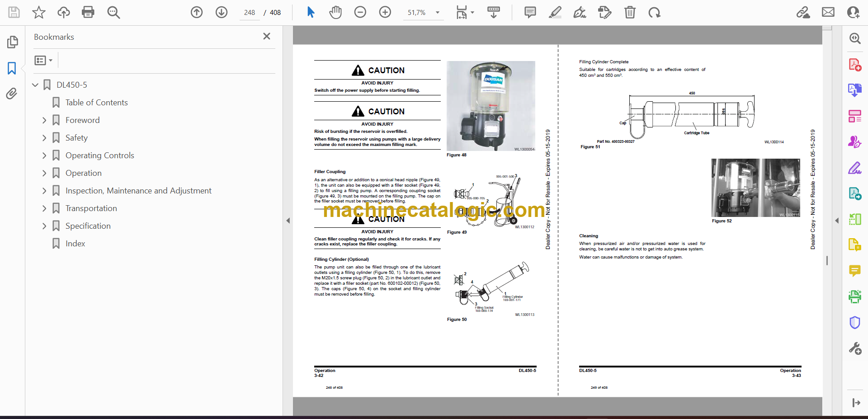This screenshot has width=868, height=419.
Task: Activate the Hand pan tool
Action: tap(335, 12)
